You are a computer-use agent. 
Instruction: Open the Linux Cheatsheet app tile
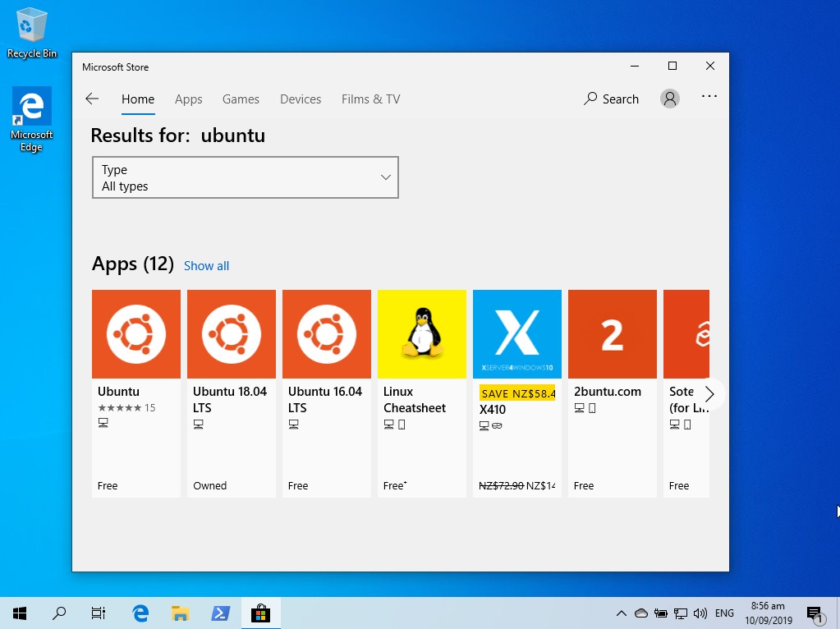pyautogui.click(x=421, y=334)
